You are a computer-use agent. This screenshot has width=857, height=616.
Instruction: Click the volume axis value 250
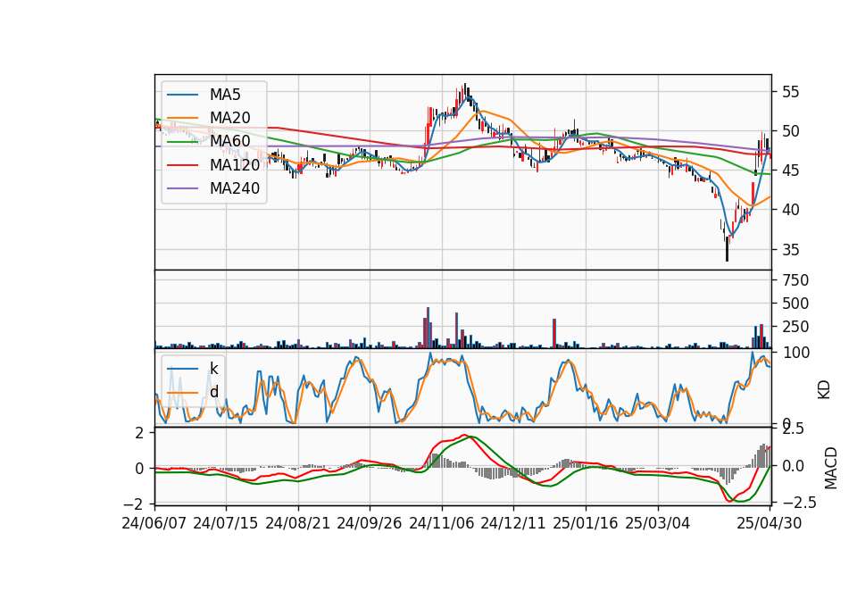pos(795,327)
